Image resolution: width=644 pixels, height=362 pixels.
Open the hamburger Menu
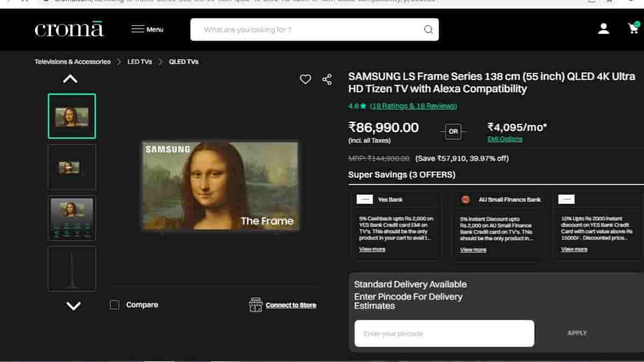148,29
